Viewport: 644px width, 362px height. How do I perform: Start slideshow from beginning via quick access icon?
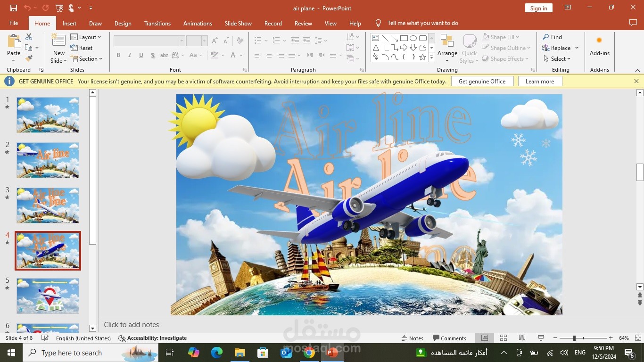[59, 8]
